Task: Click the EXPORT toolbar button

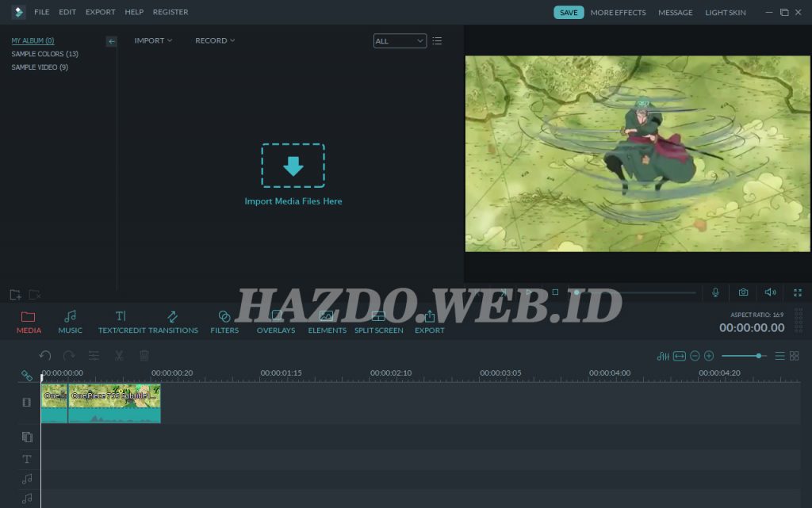Action: (x=429, y=323)
